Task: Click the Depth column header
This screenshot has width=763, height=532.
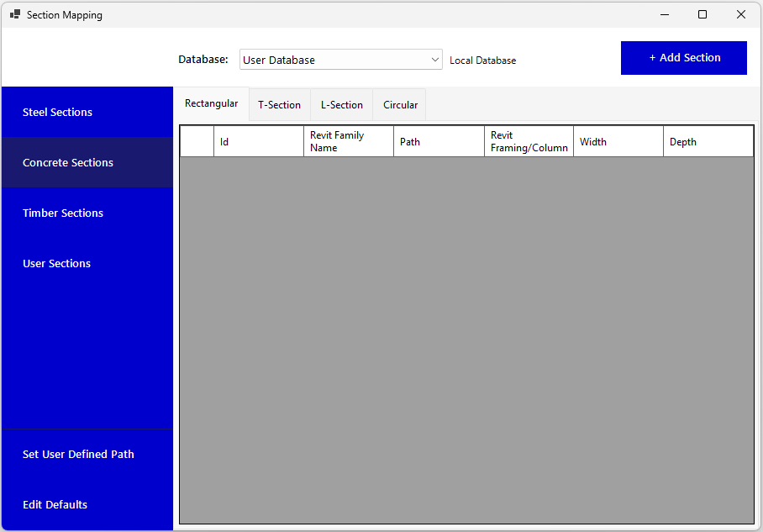Action: (708, 142)
